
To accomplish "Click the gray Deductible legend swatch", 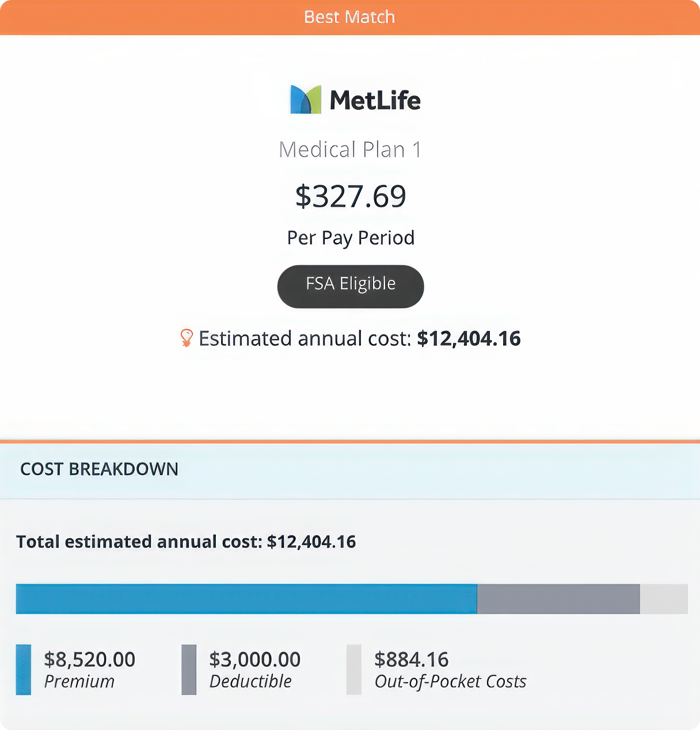I will tap(189, 670).
